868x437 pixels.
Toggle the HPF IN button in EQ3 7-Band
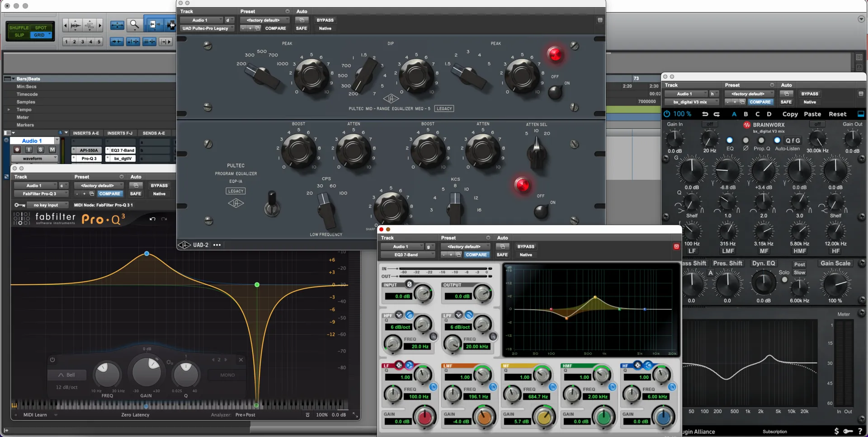click(x=433, y=337)
